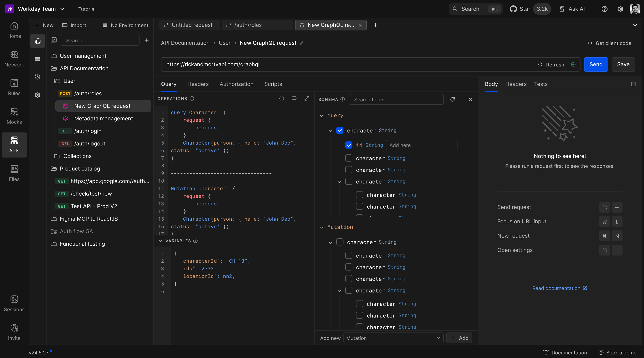644x358 pixels.
Task: Click Get client code
Action: tap(609, 43)
